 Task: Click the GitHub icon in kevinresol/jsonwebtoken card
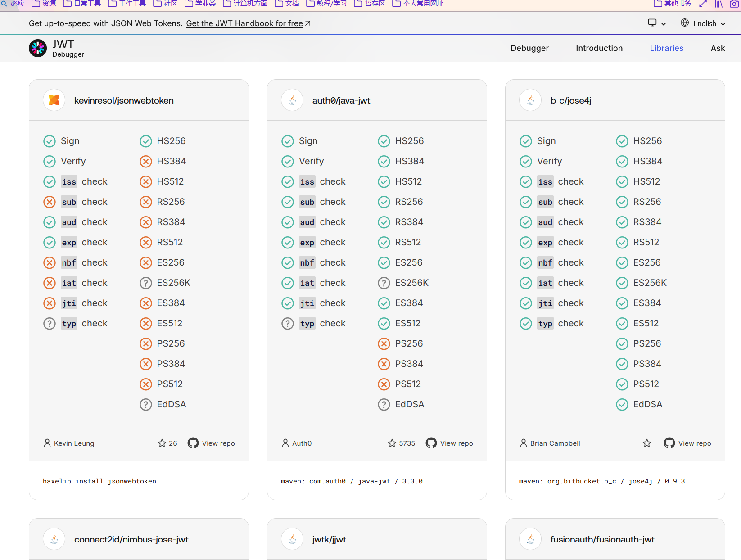[x=193, y=443]
